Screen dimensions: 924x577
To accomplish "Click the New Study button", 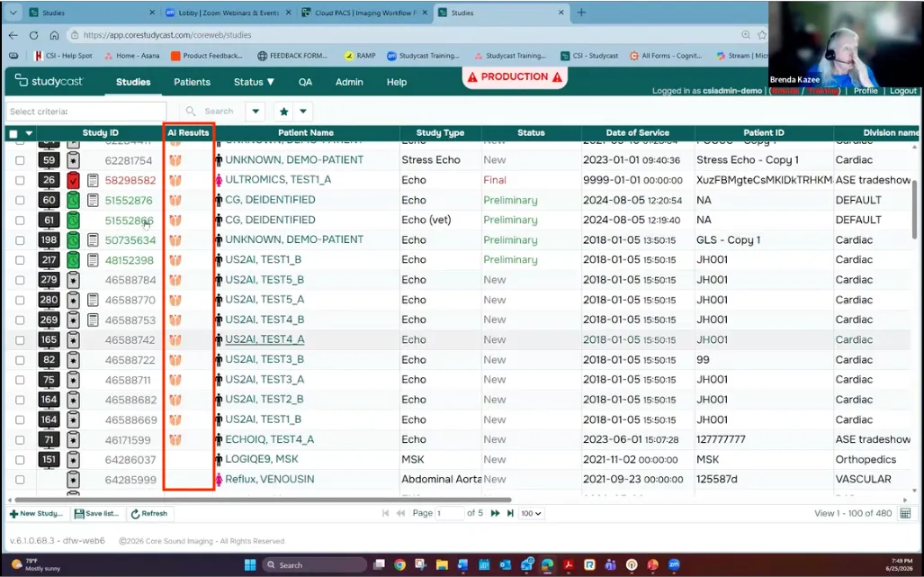I will coord(37,513).
